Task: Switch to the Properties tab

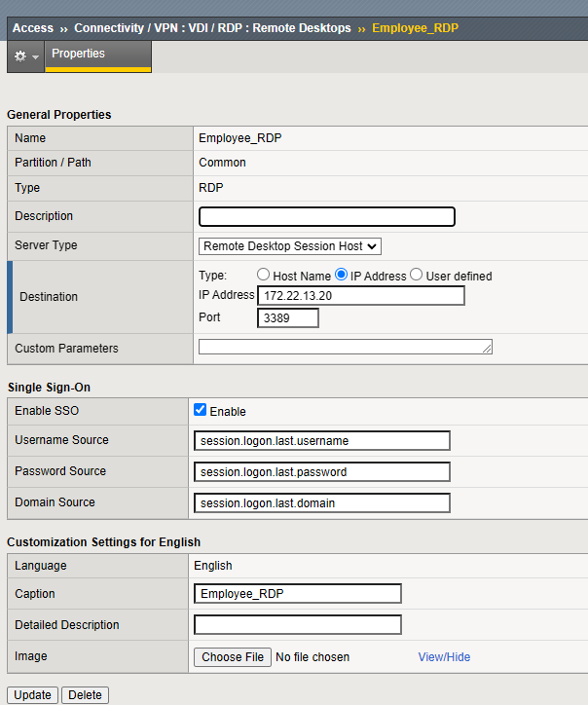Action: click(78, 55)
